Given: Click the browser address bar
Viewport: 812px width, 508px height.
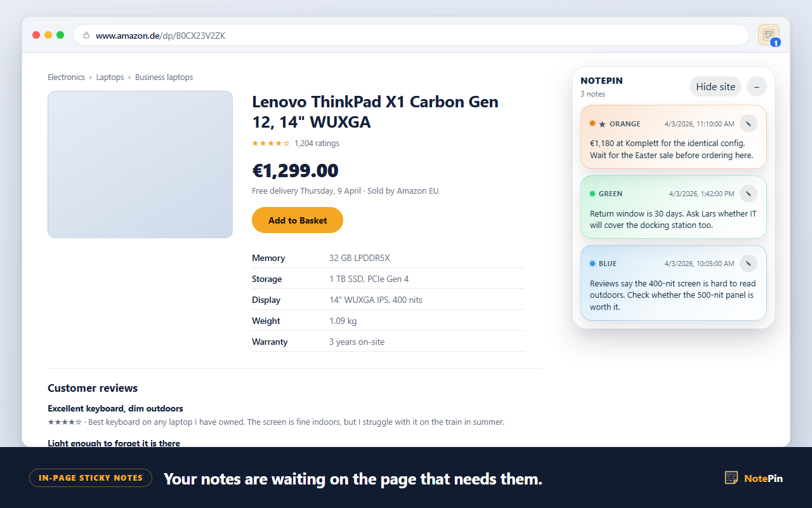Looking at the screenshot, I should pyautogui.click(x=411, y=36).
